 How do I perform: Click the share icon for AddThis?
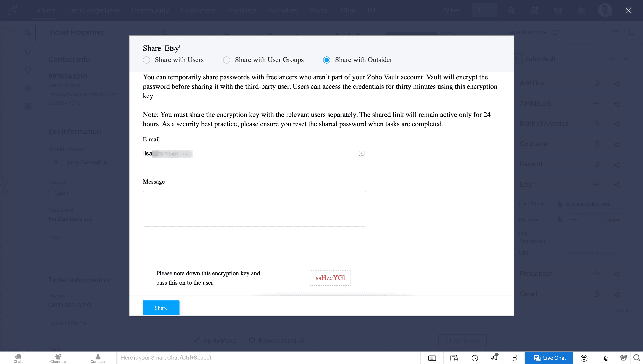(617, 84)
